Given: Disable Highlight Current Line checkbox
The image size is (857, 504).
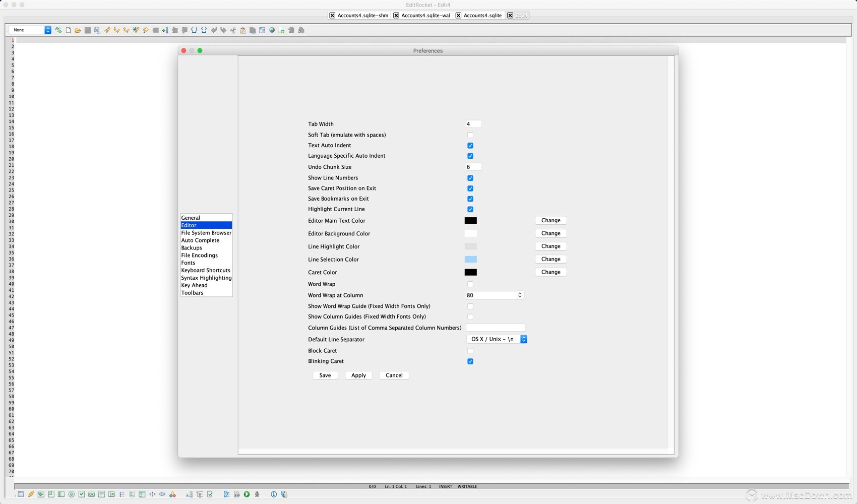Looking at the screenshot, I should 470,209.
